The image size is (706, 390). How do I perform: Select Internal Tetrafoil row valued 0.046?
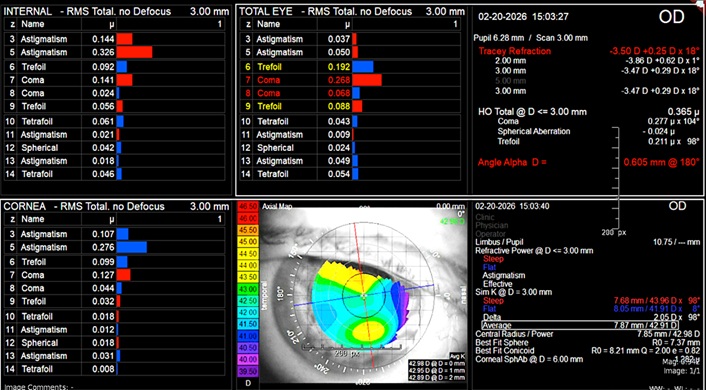click(x=114, y=174)
